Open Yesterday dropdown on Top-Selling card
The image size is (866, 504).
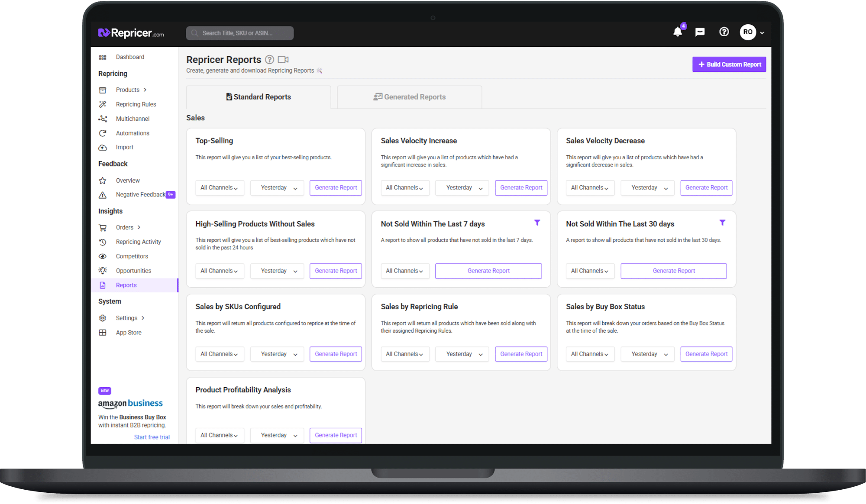277,188
